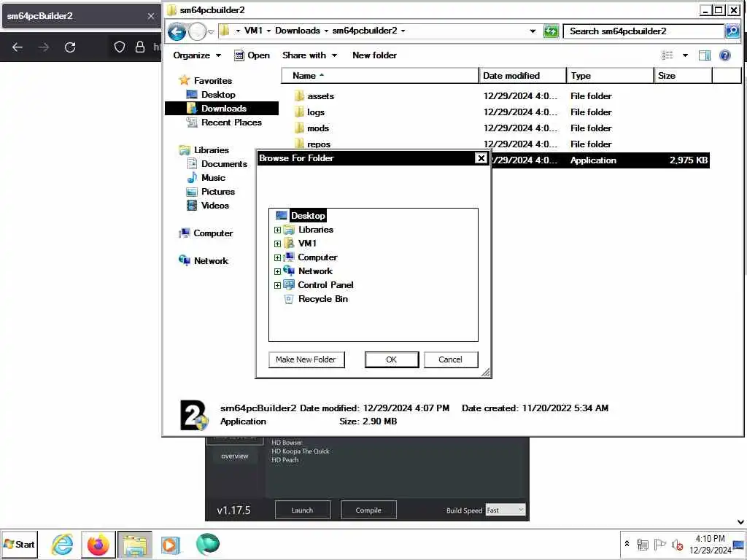This screenshot has width=747, height=560.
Task: Select the mods folder icon
Action: 299,128
